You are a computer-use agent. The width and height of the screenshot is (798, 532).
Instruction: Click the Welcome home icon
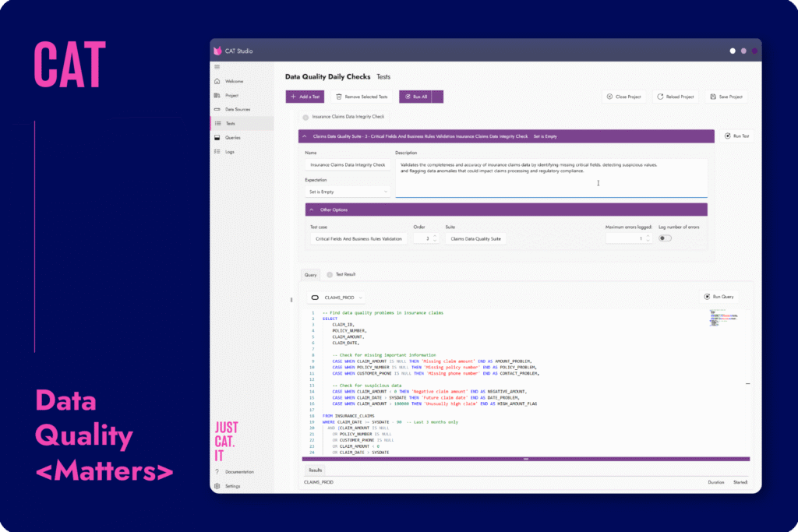217,81
